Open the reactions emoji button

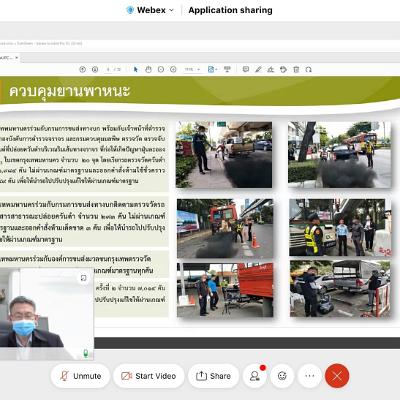pyautogui.click(x=282, y=376)
